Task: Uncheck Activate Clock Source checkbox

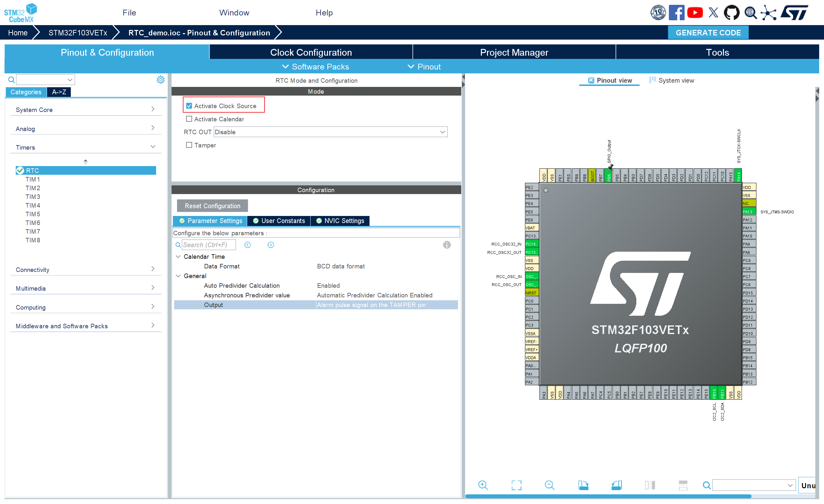Action: coord(189,106)
